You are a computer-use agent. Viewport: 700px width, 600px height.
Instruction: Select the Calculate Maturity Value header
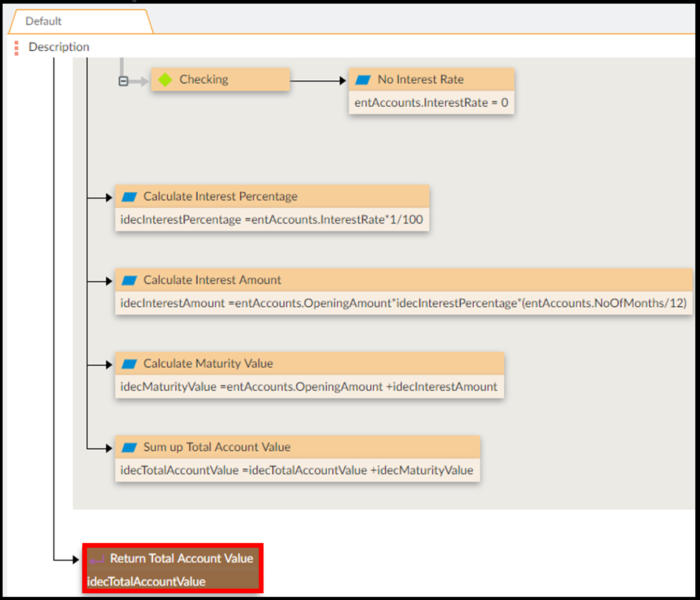pyautogui.click(x=310, y=363)
